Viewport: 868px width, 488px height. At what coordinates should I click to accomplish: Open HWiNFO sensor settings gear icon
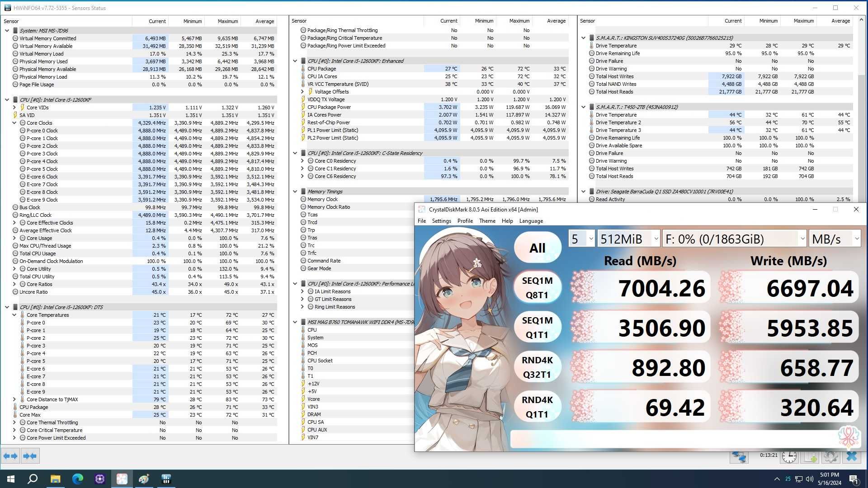[x=830, y=456]
